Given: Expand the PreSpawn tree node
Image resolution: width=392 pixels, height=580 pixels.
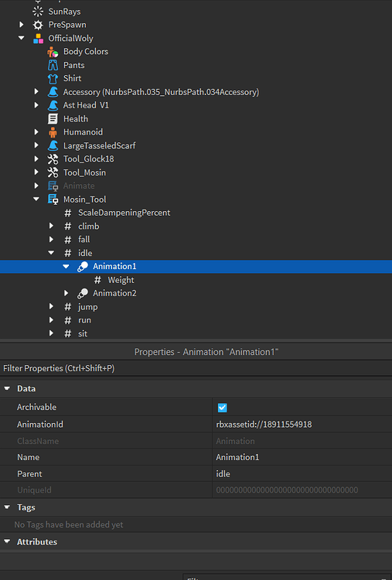Looking at the screenshot, I should click(21, 25).
